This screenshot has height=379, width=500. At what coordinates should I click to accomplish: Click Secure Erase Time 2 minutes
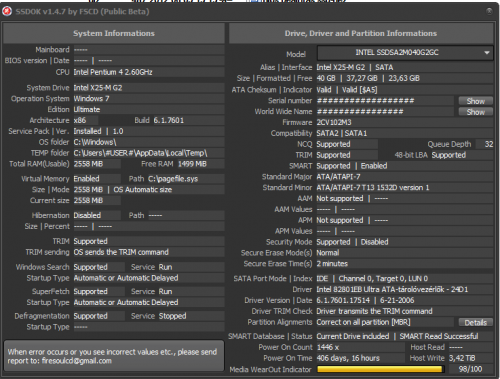point(332,264)
